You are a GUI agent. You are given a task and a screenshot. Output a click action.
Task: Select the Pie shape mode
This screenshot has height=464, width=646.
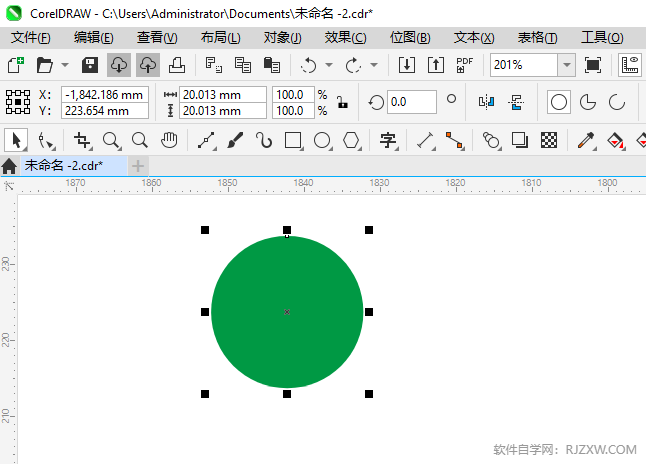[x=587, y=102]
